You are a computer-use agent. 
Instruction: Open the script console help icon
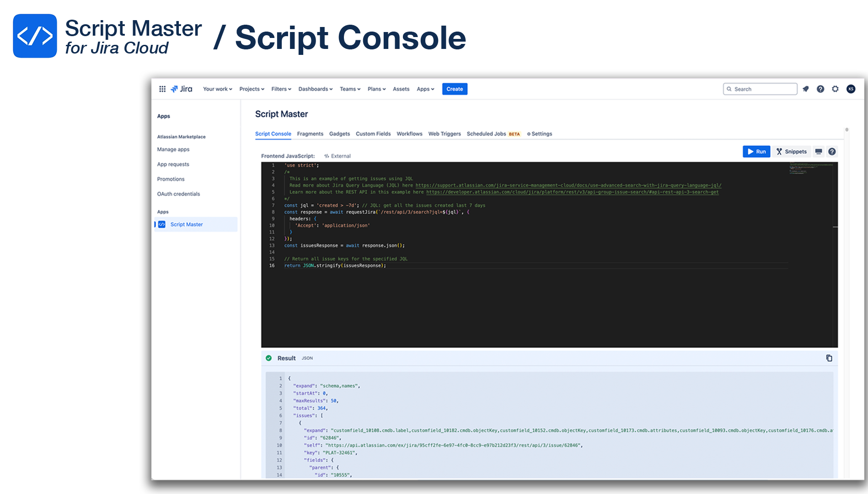click(832, 152)
